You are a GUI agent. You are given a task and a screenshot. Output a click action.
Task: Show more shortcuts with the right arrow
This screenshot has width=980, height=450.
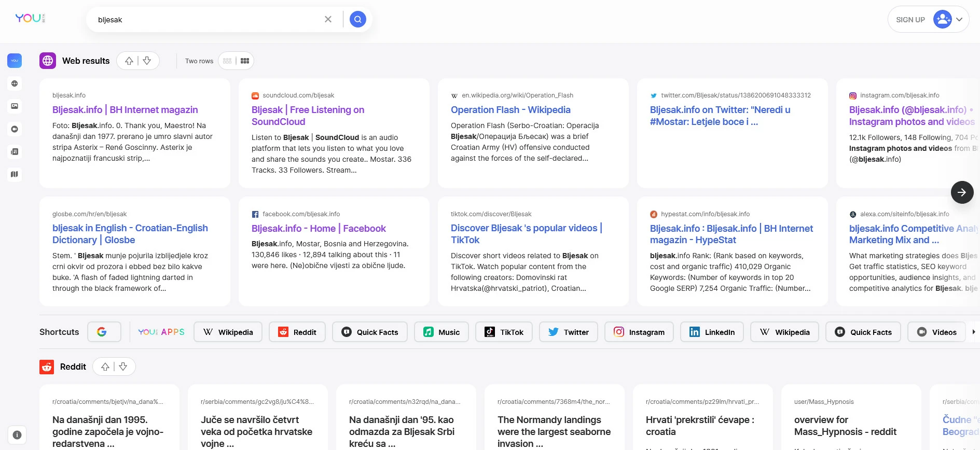[x=974, y=332]
